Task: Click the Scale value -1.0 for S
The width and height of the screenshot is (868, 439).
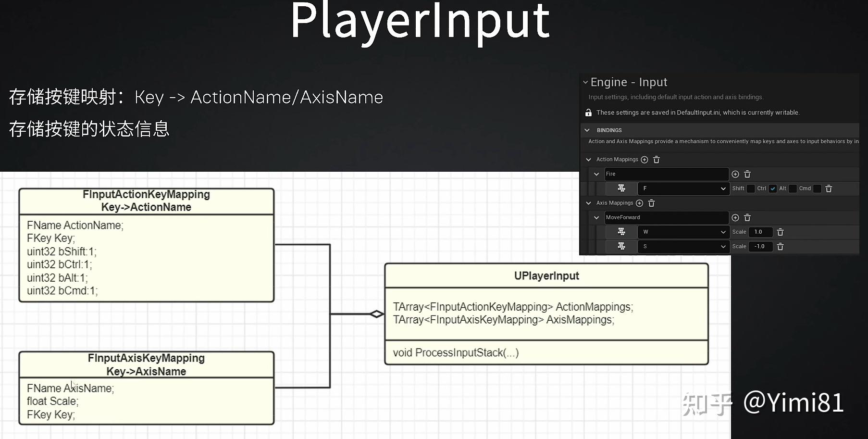Action: coord(760,247)
